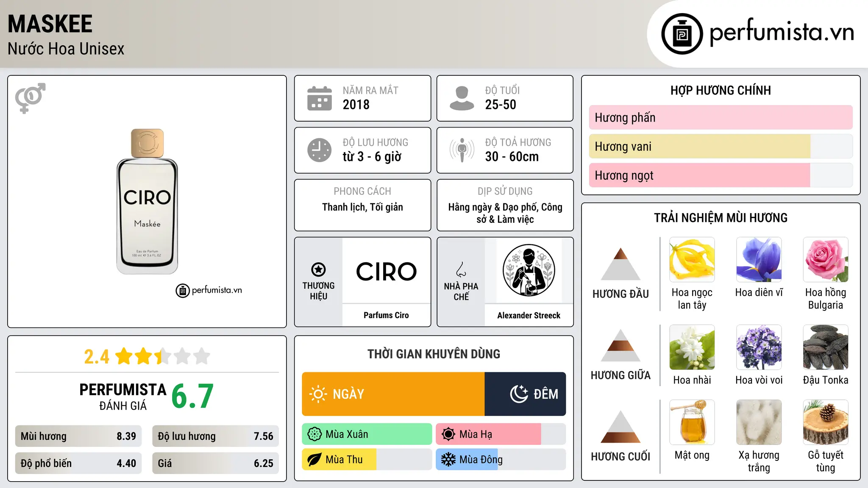This screenshot has width=868, height=488.
Task: Click the sun icon beside Ngày
Action: coord(318,394)
